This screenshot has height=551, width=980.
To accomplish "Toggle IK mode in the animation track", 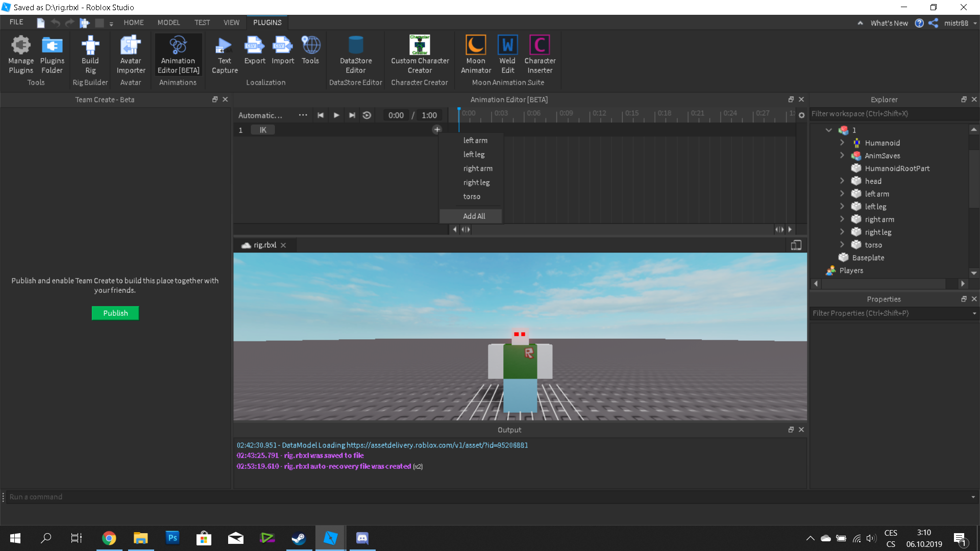I will pyautogui.click(x=262, y=130).
